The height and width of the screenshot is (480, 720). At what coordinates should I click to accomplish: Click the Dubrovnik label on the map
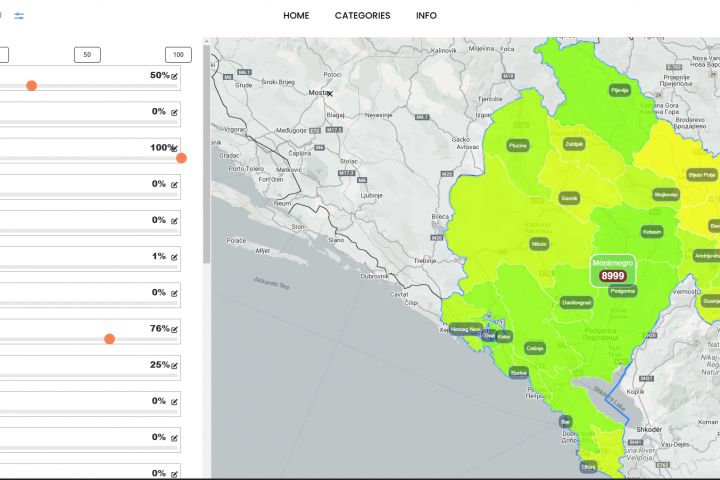[375, 276]
